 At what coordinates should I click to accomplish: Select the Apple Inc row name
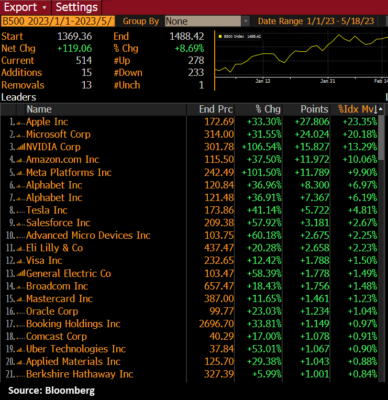[47, 122]
